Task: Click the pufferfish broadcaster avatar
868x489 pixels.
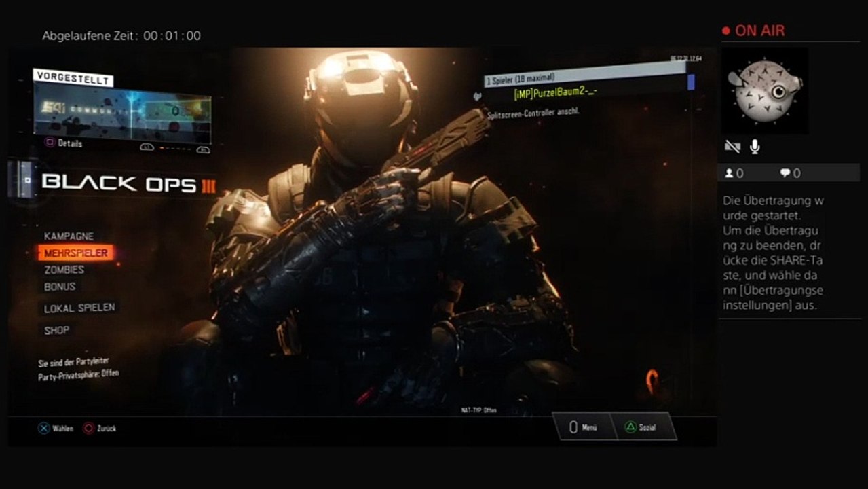Action: point(764,90)
